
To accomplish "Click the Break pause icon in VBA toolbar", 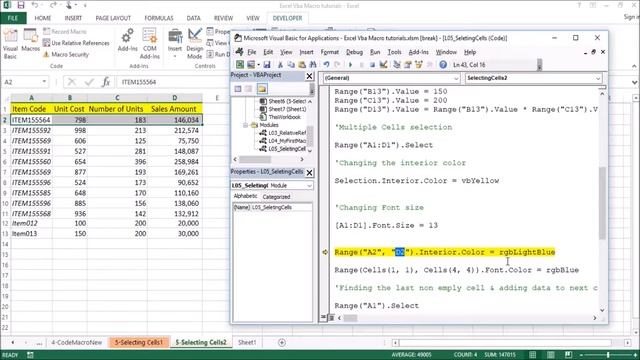I will [361, 64].
